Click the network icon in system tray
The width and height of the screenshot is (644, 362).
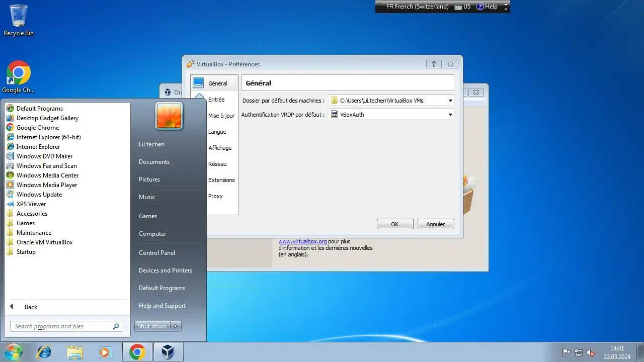click(x=579, y=353)
